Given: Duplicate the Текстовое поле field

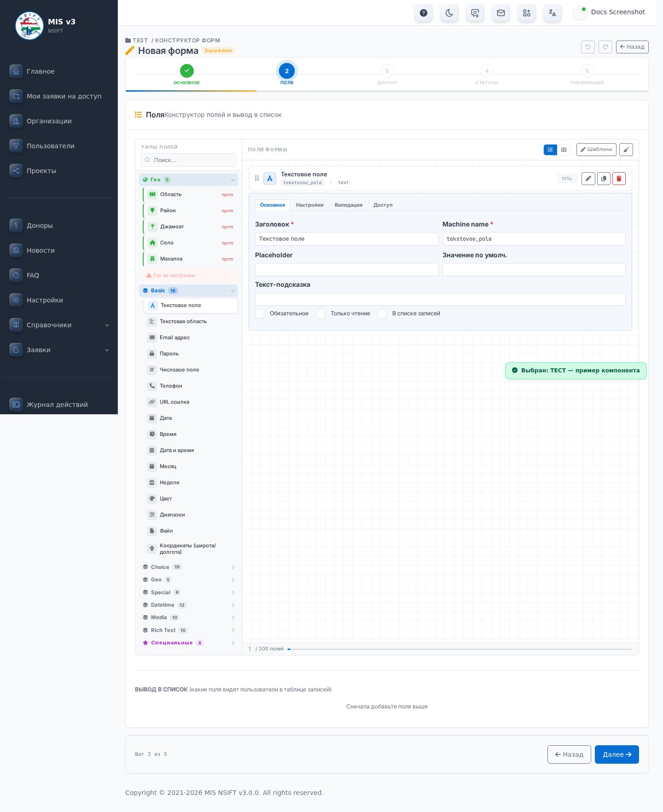Looking at the screenshot, I should 604,179.
